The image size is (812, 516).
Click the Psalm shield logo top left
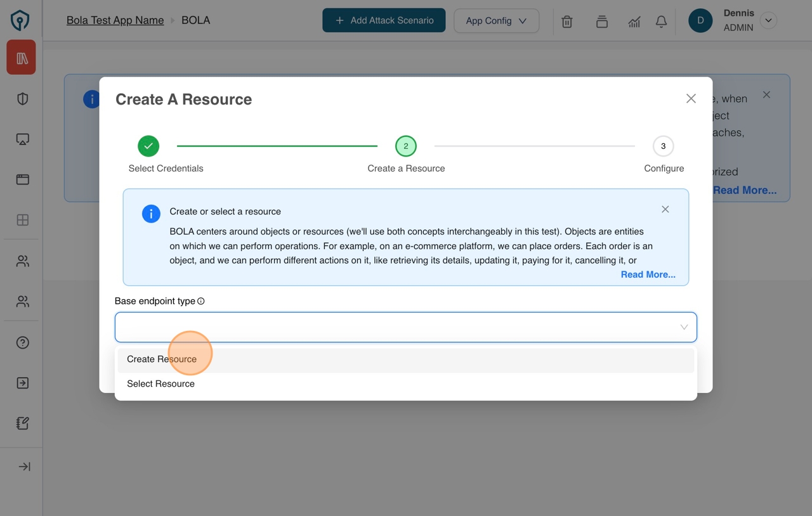[20, 20]
